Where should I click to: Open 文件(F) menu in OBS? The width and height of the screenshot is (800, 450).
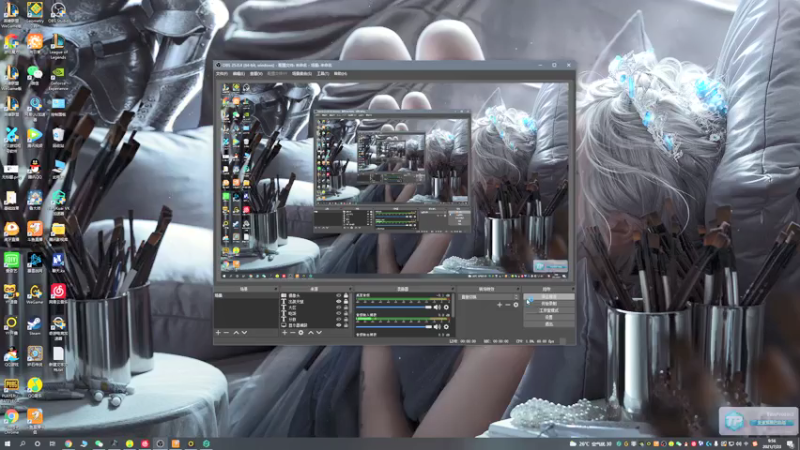coord(221,73)
